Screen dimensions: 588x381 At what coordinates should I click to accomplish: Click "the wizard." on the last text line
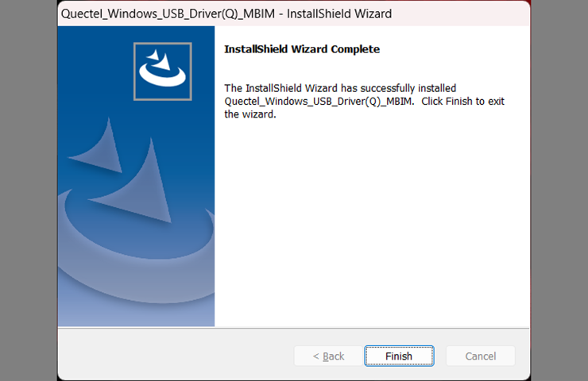click(x=250, y=114)
